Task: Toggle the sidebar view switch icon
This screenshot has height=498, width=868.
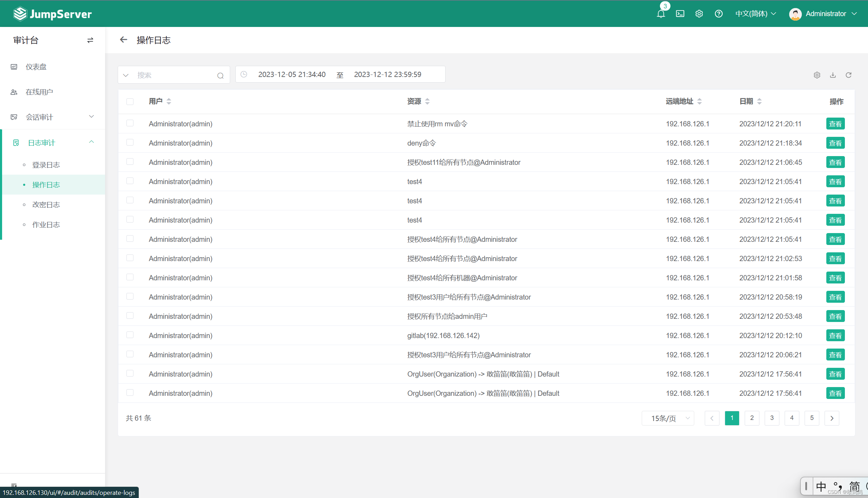Action: (90, 40)
